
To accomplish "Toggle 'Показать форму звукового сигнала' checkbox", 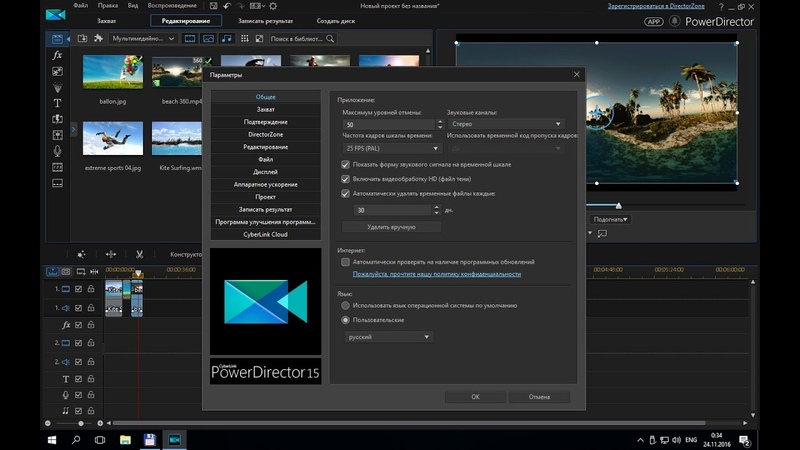I will (346, 164).
